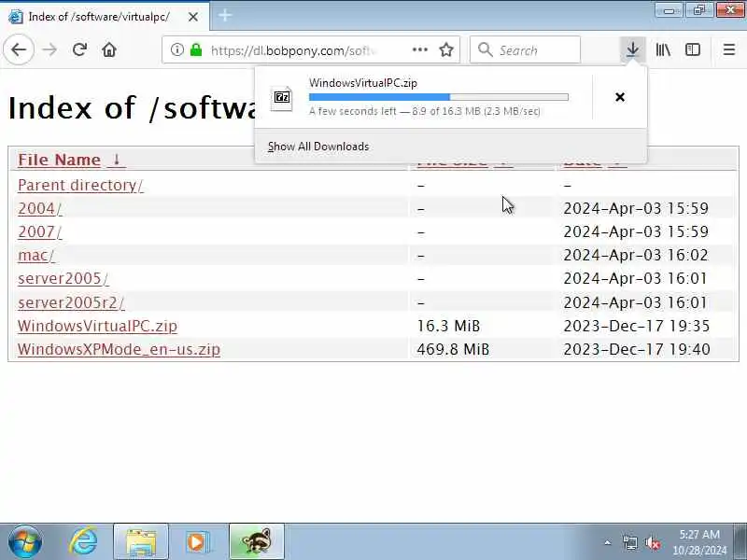Screen dimensions: 747x560
Task: Show site information icon in address bar
Action: coord(177,49)
